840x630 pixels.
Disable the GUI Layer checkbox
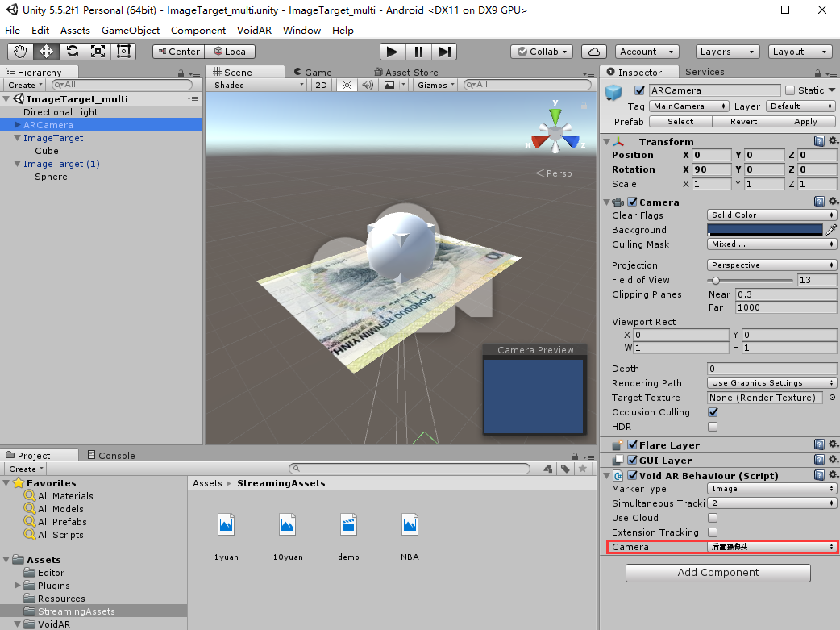633,461
